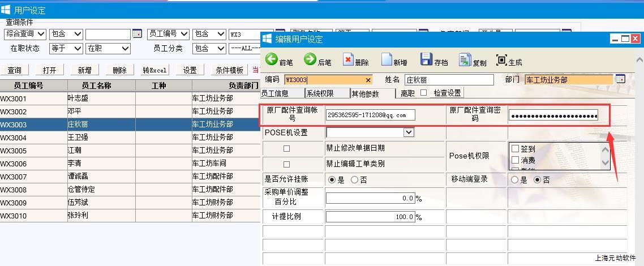644x266 pixels.
Task: Click the 生成 generate icon
Action: 501,60
